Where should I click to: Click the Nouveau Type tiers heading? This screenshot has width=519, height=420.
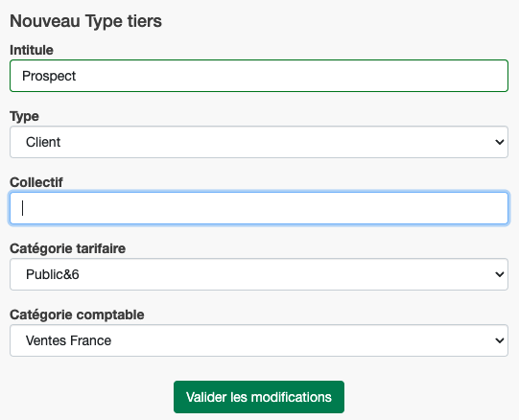(85, 21)
